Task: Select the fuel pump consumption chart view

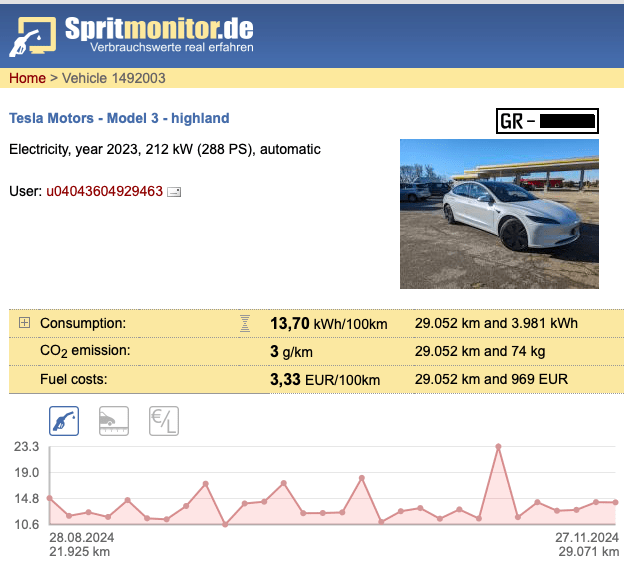Action: [64, 421]
